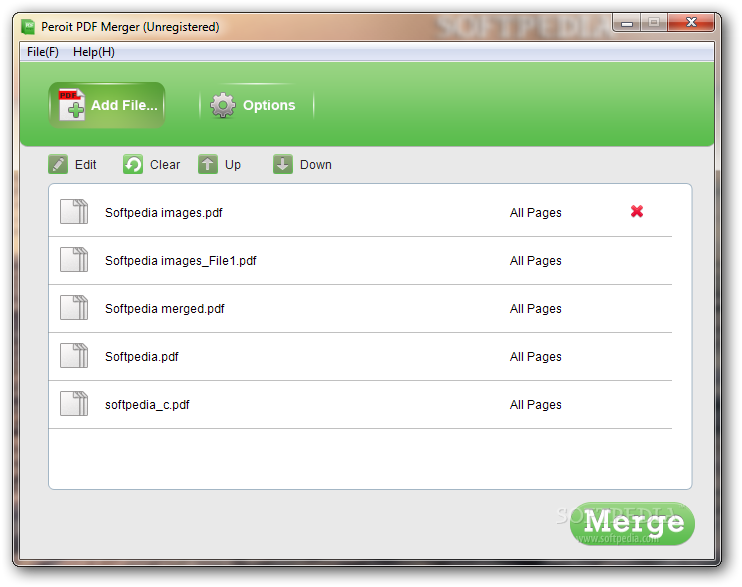Click All Pages for Softpedia merged.pdf
The height and width of the screenshot is (587, 742).
pyautogui.click(x=536, y=309)
